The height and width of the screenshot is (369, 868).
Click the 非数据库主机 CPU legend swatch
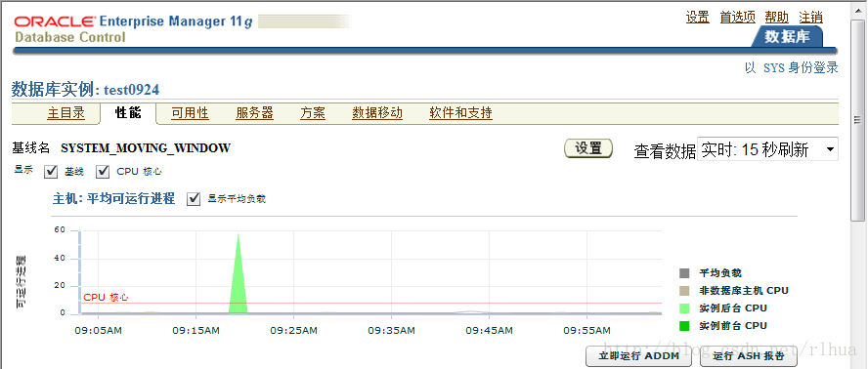click(x=684, y=291)
